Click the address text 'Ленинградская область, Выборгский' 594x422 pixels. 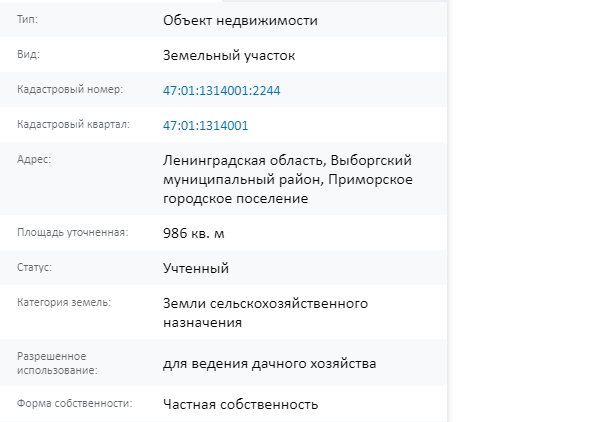click(287, 161)
